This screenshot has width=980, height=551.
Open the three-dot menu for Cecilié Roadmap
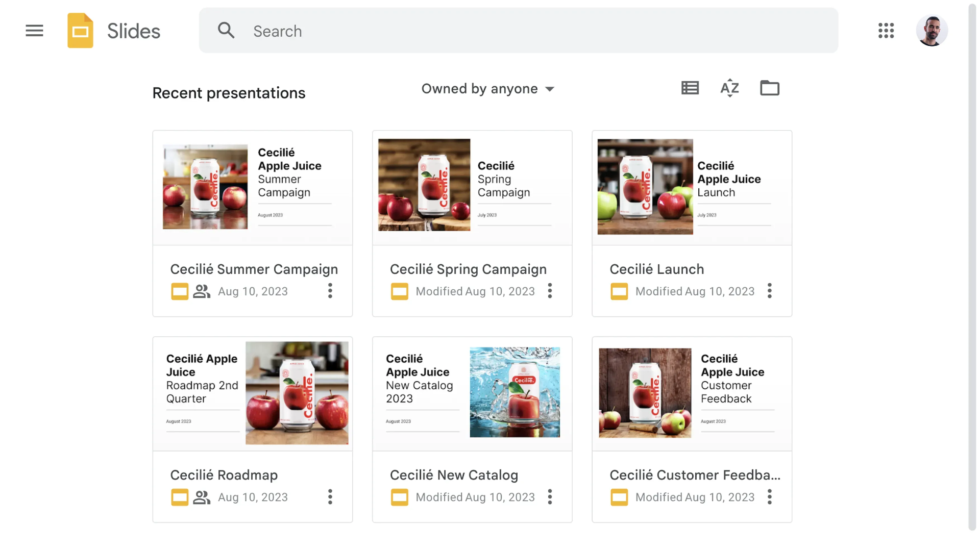click(330, 497)
